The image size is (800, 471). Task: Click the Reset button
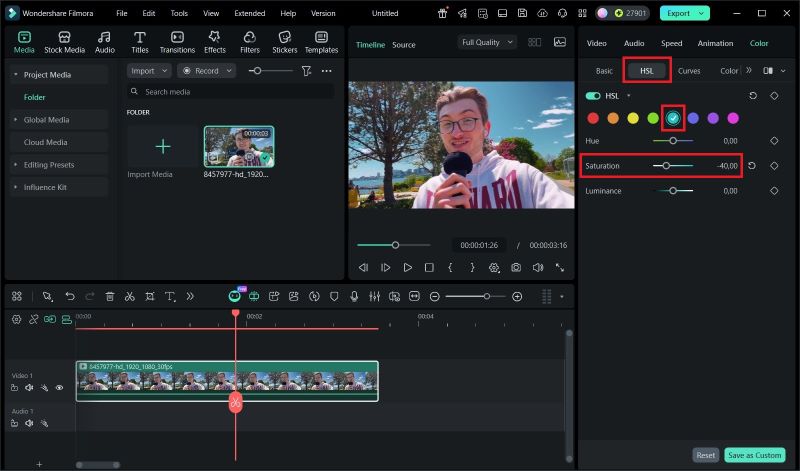pos(706,455)
